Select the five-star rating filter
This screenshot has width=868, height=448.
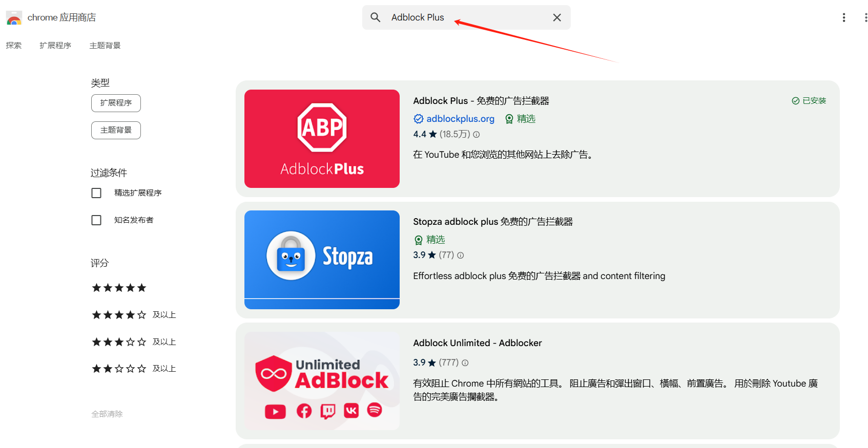[119, 288]
